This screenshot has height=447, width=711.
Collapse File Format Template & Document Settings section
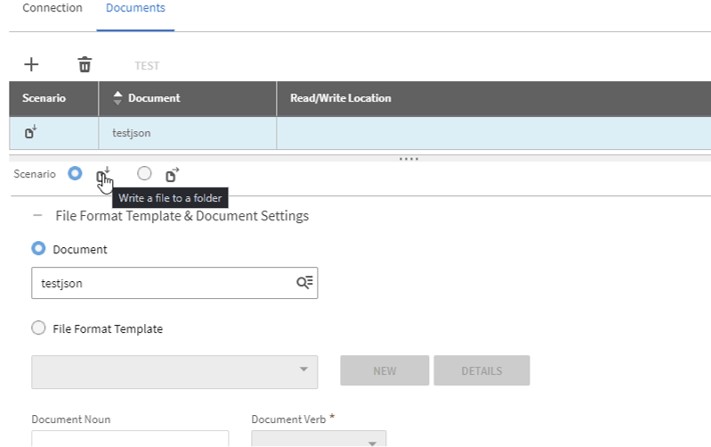point(38,216)
